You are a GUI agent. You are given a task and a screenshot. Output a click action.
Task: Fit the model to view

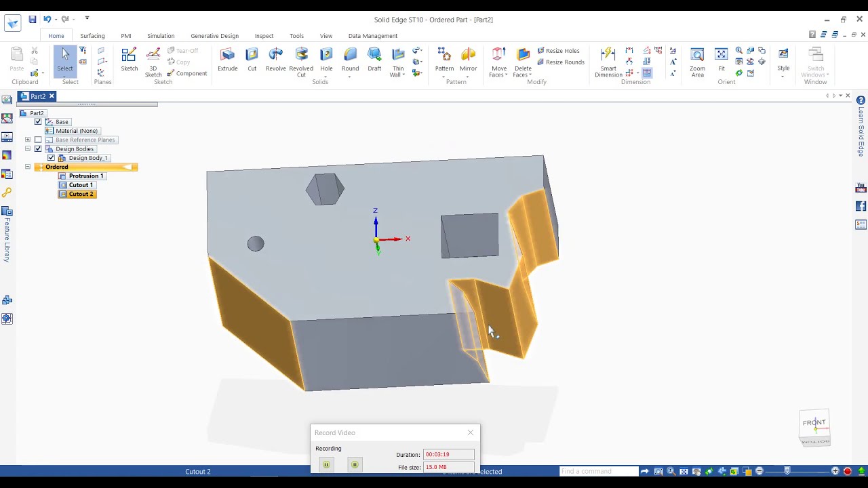point(722,60)
